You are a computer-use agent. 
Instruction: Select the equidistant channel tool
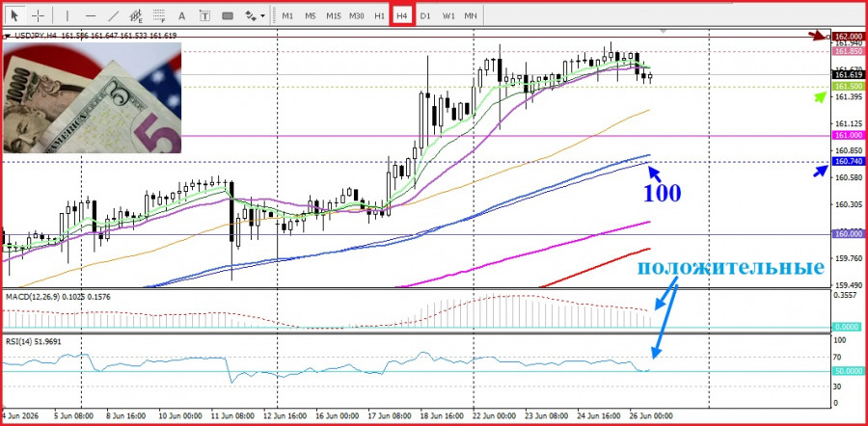pyautogui.click(x=136, y=15)
